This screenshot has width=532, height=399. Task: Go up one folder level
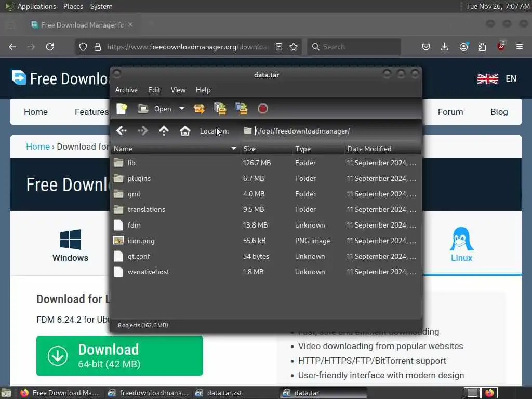click(164, 130)
